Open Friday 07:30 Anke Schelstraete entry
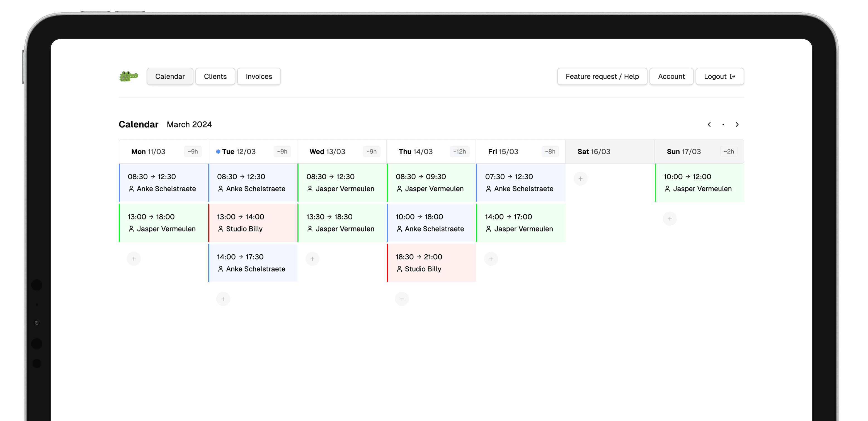The image size is (868, 421). 521,183
